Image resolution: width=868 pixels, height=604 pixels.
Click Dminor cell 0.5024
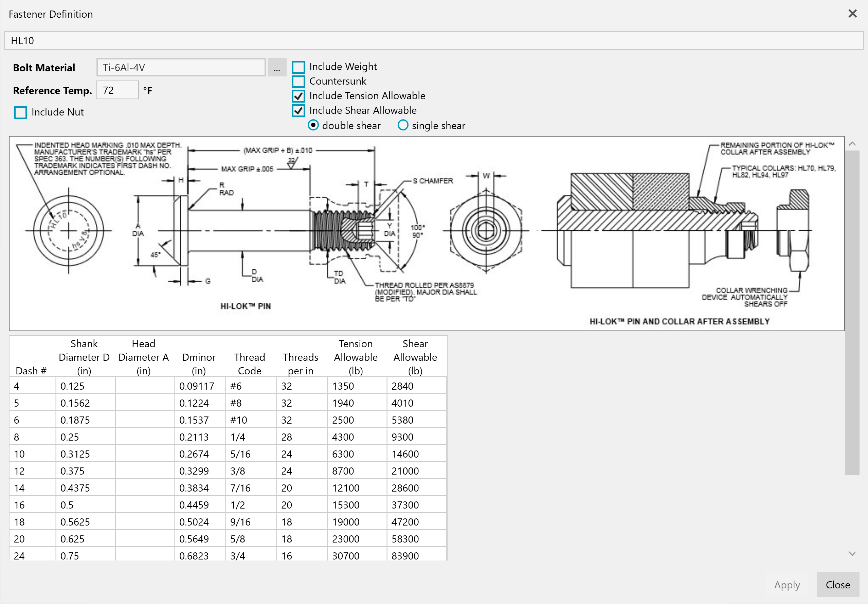pos(200,522)
